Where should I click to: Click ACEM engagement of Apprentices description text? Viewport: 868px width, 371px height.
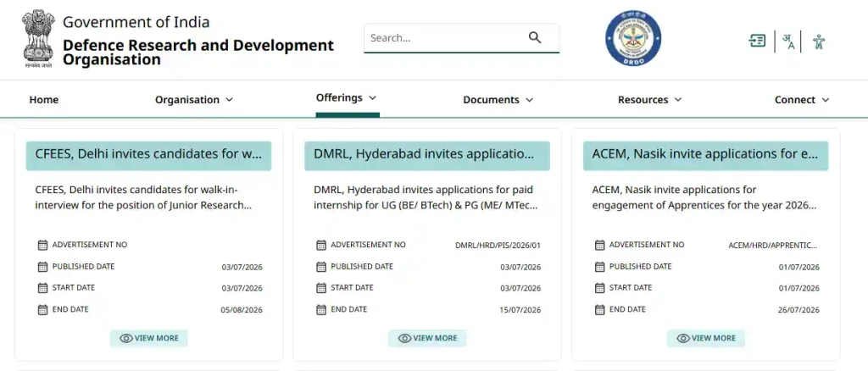704,197
